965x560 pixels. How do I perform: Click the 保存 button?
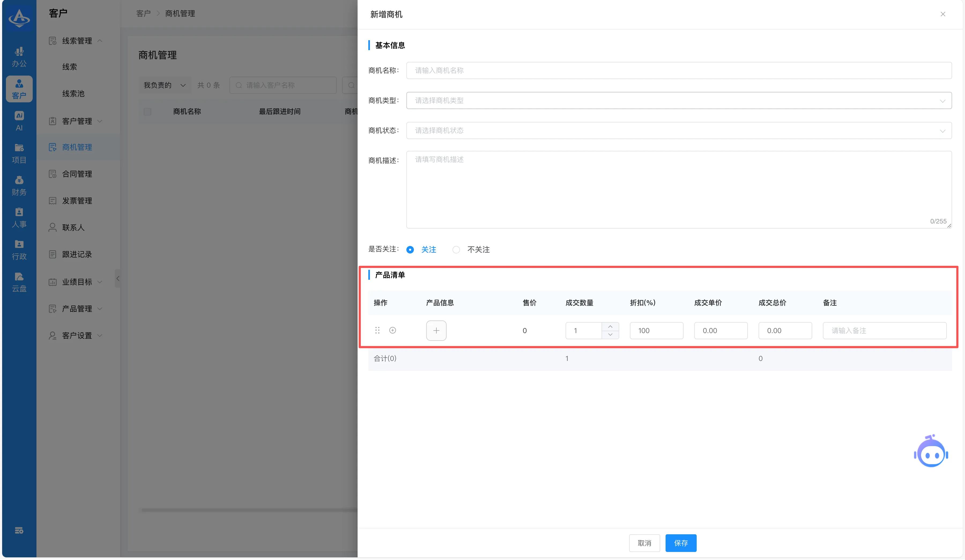coord(681,543)
